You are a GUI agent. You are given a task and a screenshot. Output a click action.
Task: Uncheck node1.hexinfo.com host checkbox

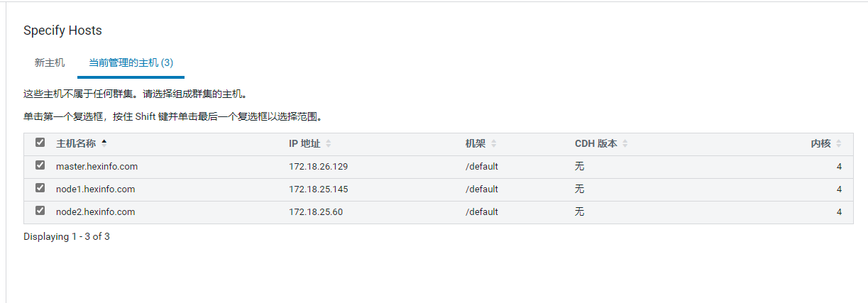coord(40,188)
